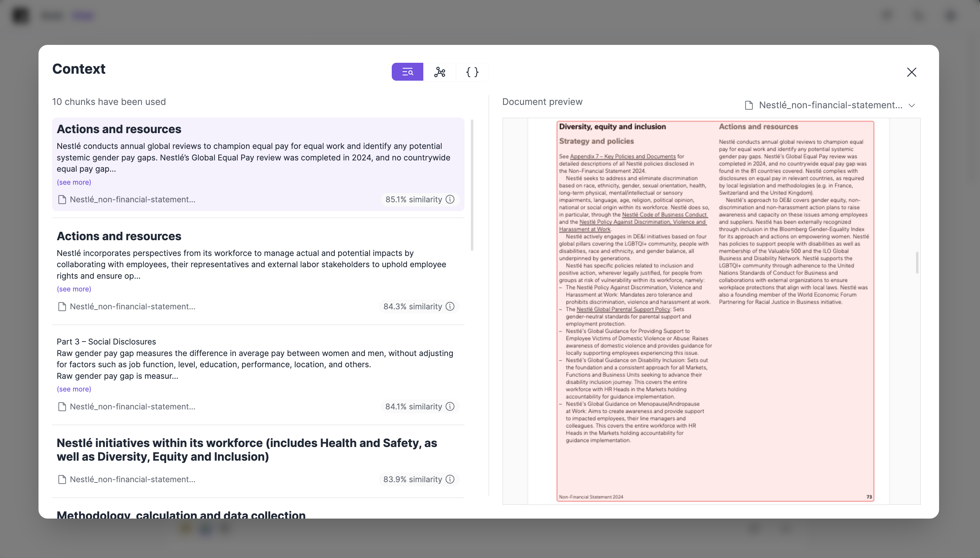
Task: Click file name under Social Disclosures chunk
Action: tap(132, 406)
